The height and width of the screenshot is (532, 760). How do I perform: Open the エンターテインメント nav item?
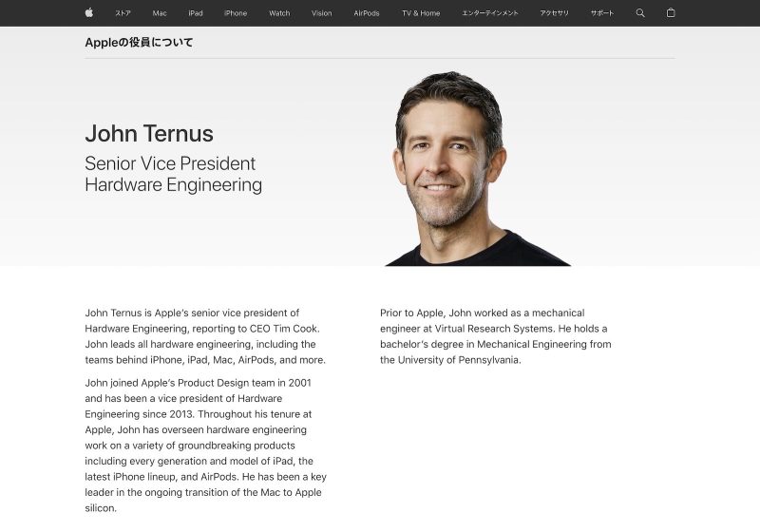click(x=490, y=13)
